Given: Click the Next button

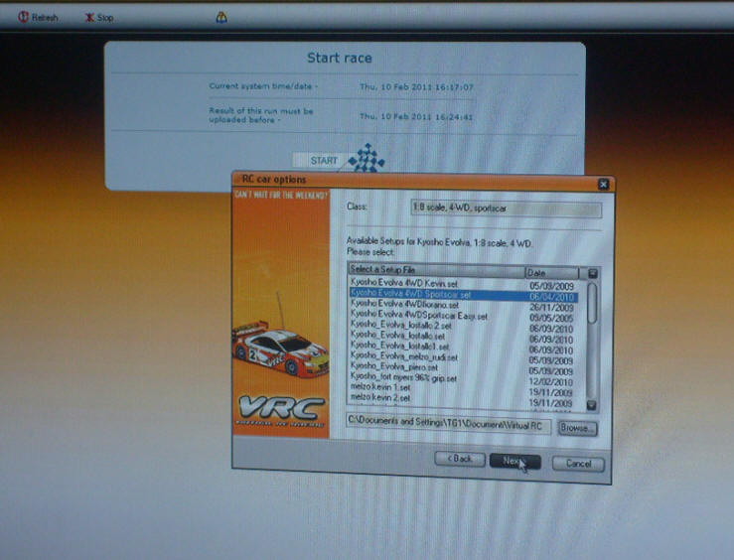Looking at the screenshot, I should click(x=514, y=462).
